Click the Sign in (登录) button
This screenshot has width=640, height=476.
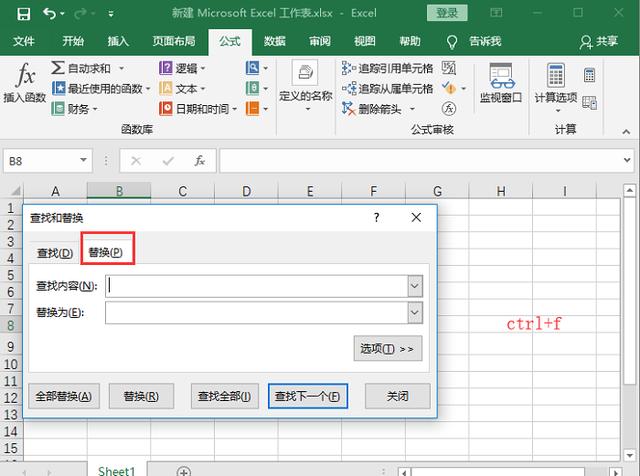[x=447, y=13]
